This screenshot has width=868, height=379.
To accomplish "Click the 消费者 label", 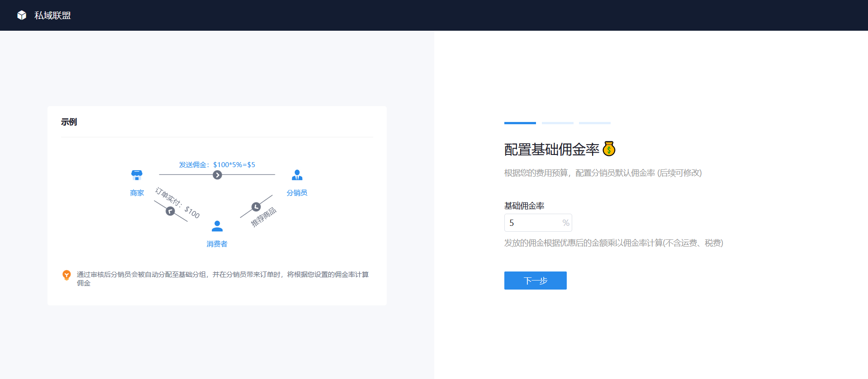I will [x=217, y=244].
